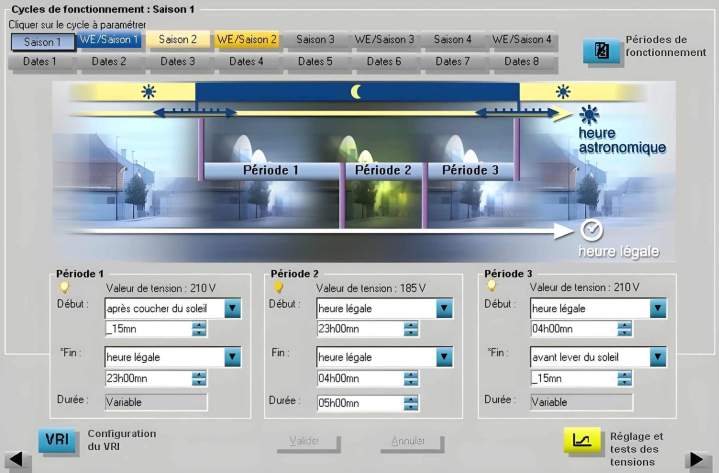Click the heure astronomique sun icon
The image size is (719, 473).
tap(589, 115)
